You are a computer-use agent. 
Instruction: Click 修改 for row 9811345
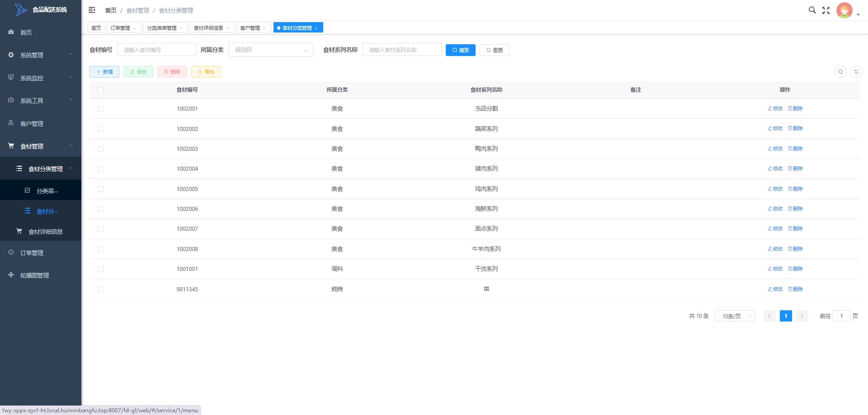point(775,289)
